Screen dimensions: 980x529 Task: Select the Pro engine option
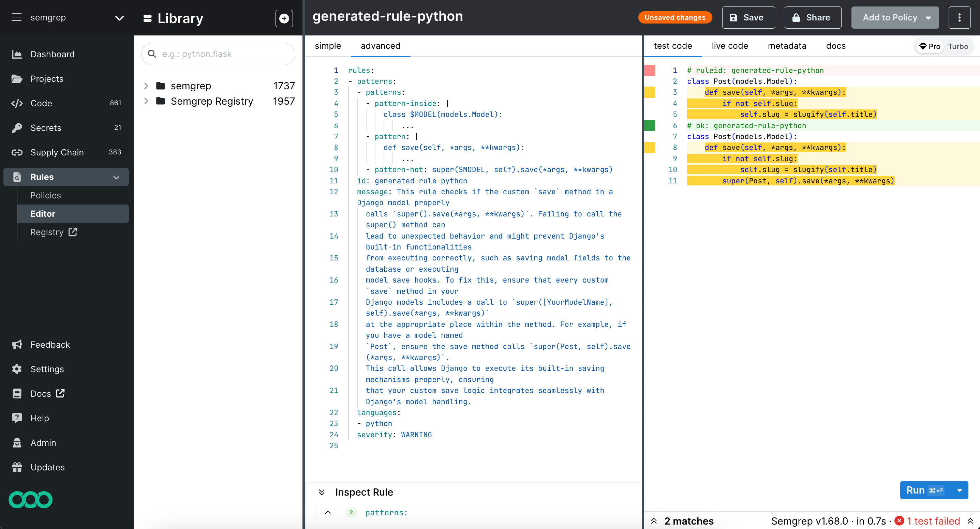pyautogui.click(x=930, y=46)
